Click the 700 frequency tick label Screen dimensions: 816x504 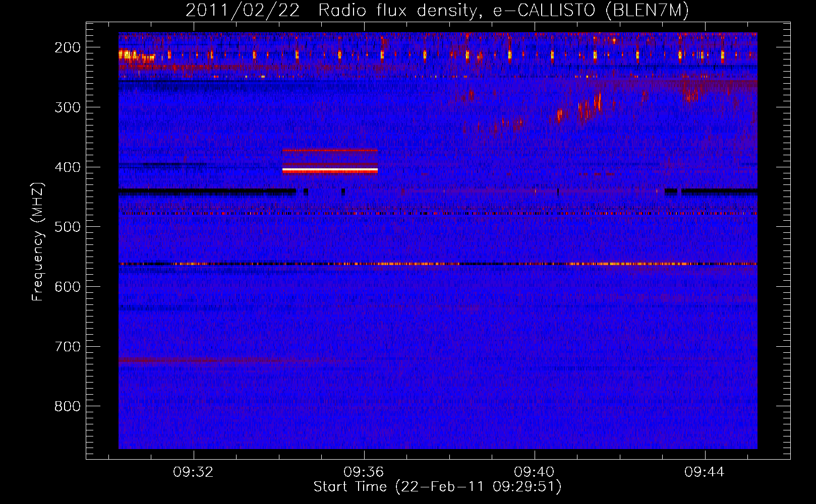click(x=68, y=347)
